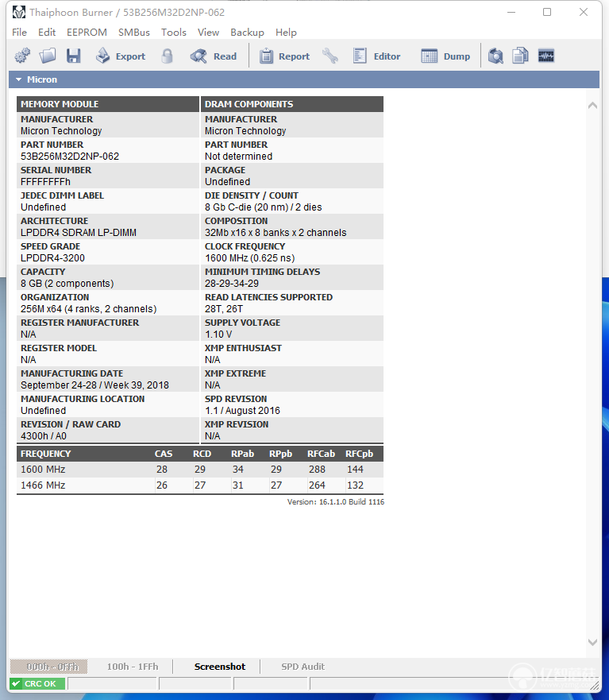Open the Editor toolbar button

click(x=376, y=56)
